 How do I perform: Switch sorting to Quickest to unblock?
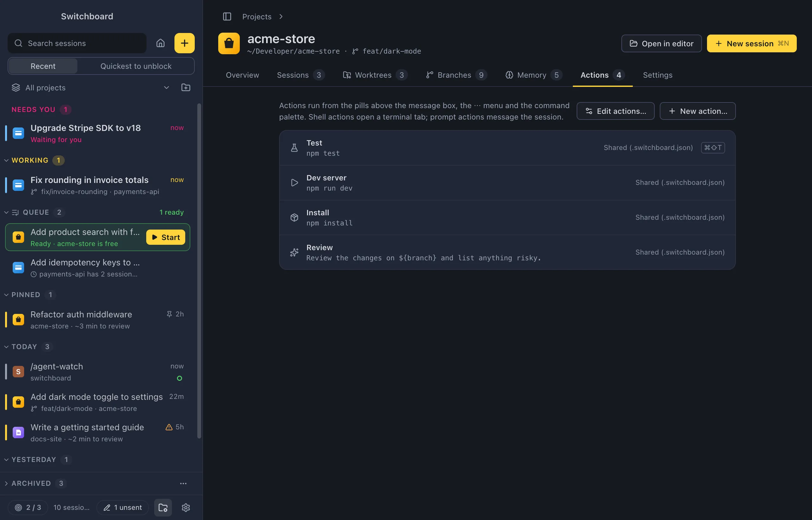point(136,66)
